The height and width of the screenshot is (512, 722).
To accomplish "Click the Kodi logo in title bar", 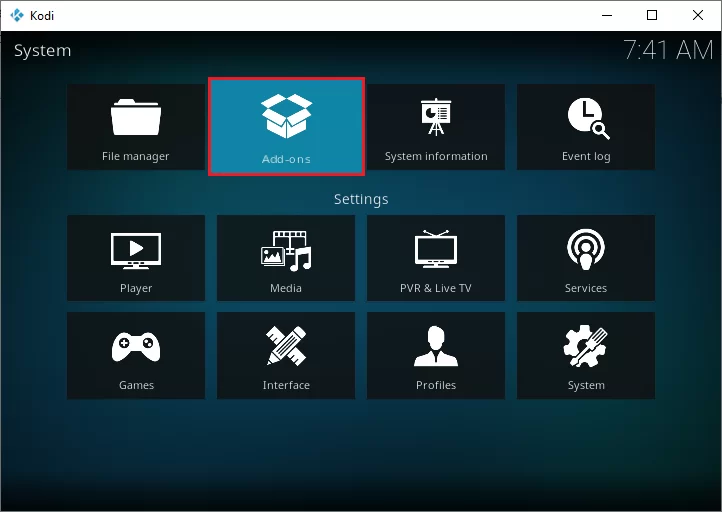I will tap(17, 15).
